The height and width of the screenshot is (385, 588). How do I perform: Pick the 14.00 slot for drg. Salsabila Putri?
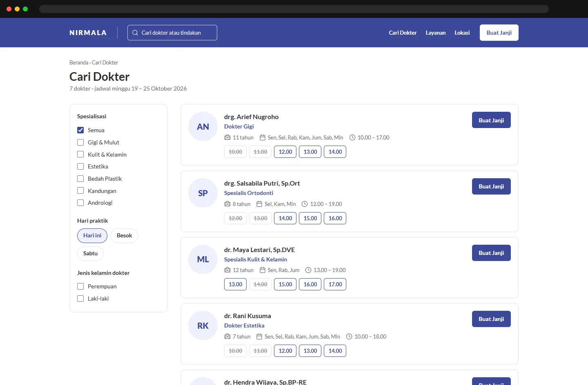tap(285, 218)
